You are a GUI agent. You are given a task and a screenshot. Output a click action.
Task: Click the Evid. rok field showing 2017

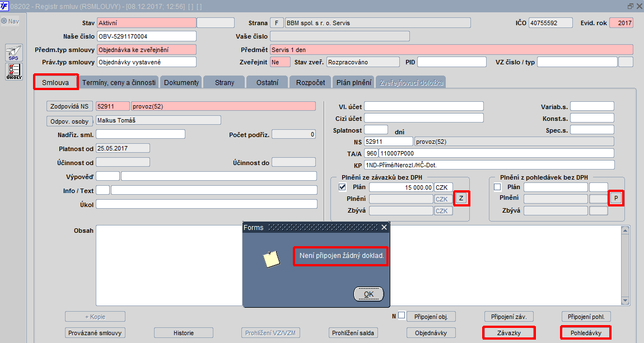pos(622,23)
